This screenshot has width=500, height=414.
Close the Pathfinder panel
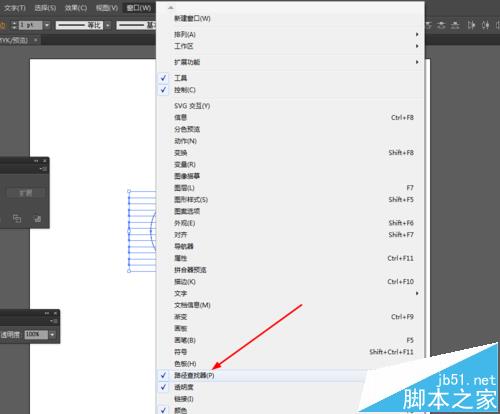45,161
